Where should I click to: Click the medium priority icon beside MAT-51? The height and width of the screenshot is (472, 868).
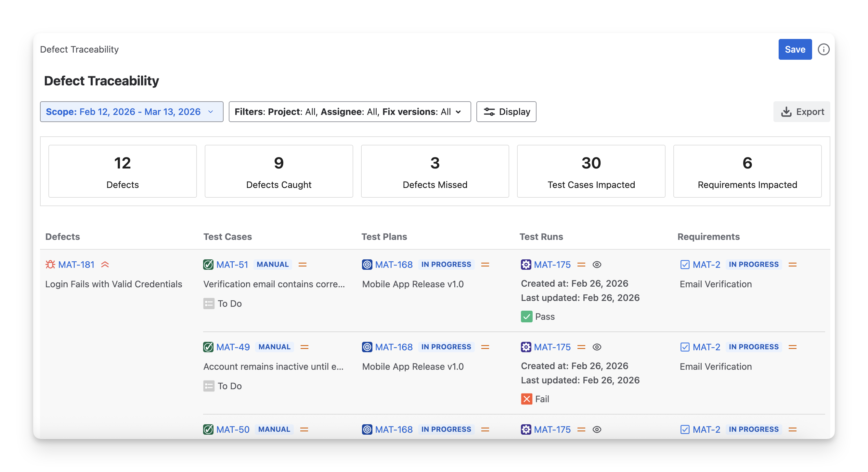tap(302, 265)
